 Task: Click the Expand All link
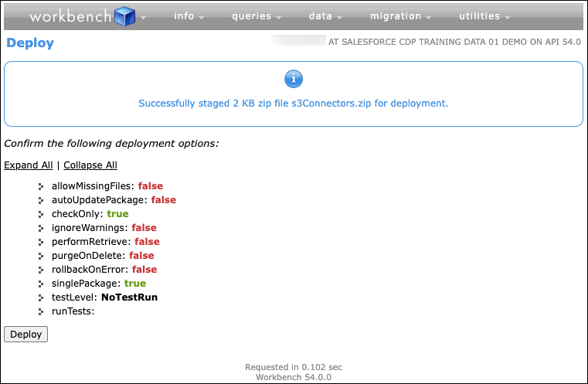pyautogui.click(x=28, y=165)
